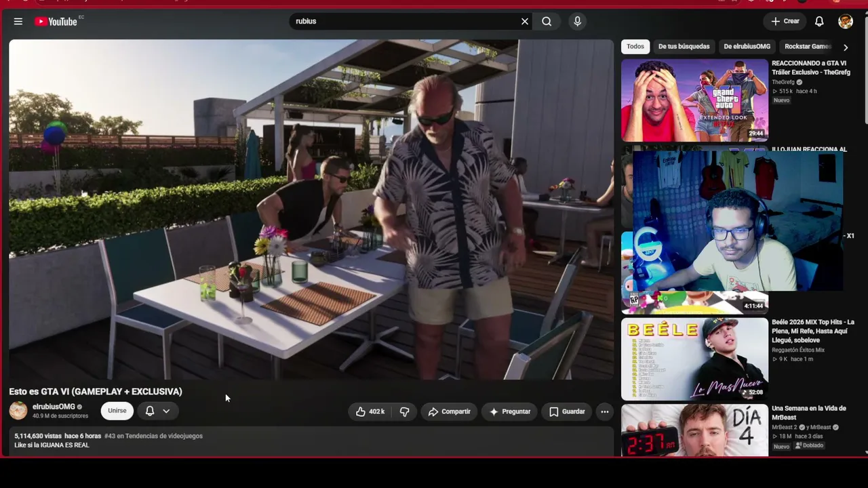Click the video title Esto es GTA VI
The height and width of the screenshot is (488, 868).
click(x=96, y=392)
